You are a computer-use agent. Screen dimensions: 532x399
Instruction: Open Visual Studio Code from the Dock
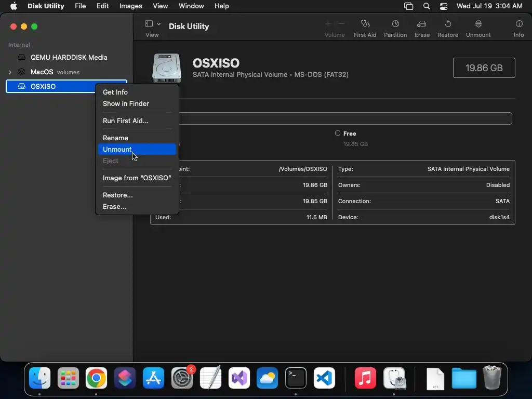coord(324,378)
